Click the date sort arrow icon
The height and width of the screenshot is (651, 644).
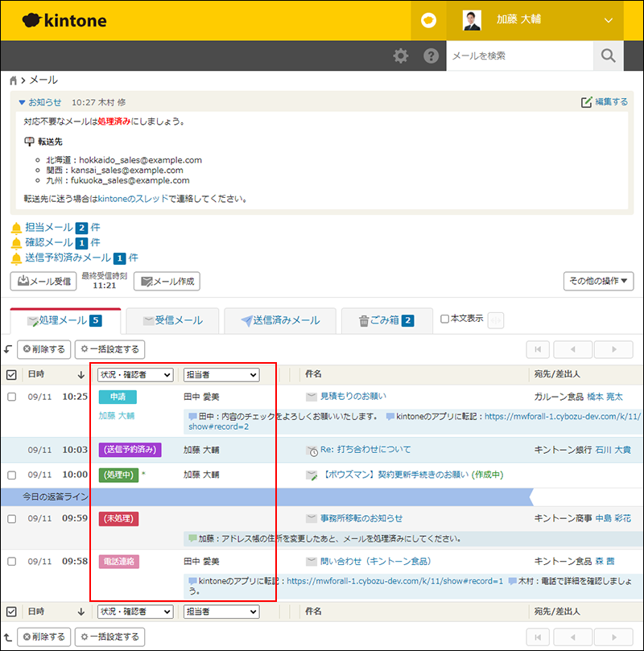(80, 375)
